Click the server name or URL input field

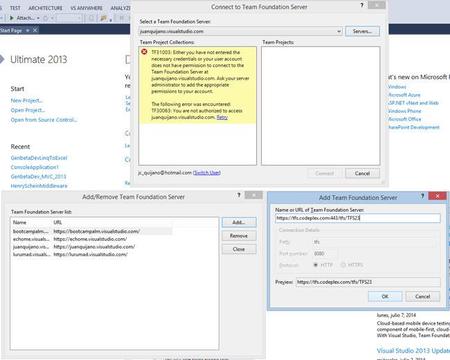[x=358, y=218]
